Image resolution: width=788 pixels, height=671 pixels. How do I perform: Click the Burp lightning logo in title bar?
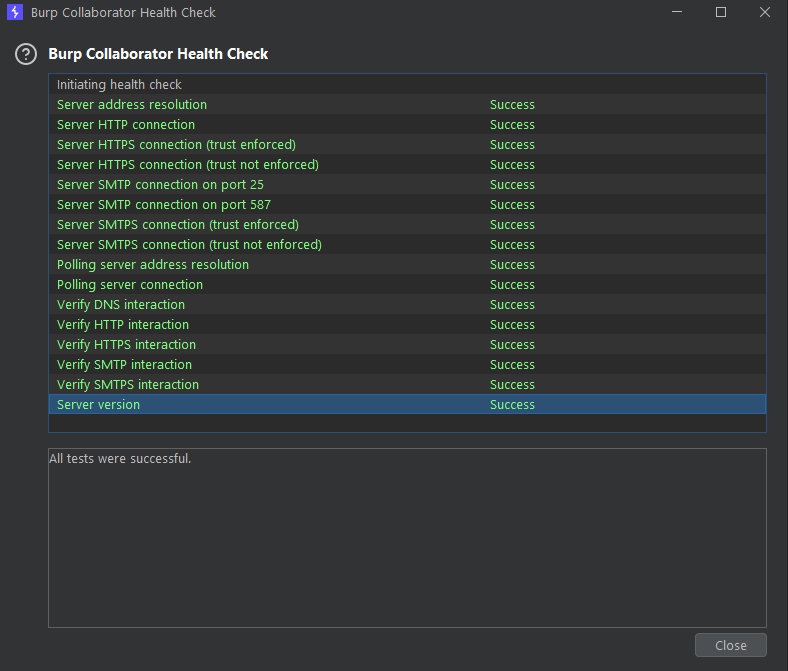click(x=15, y=13)
